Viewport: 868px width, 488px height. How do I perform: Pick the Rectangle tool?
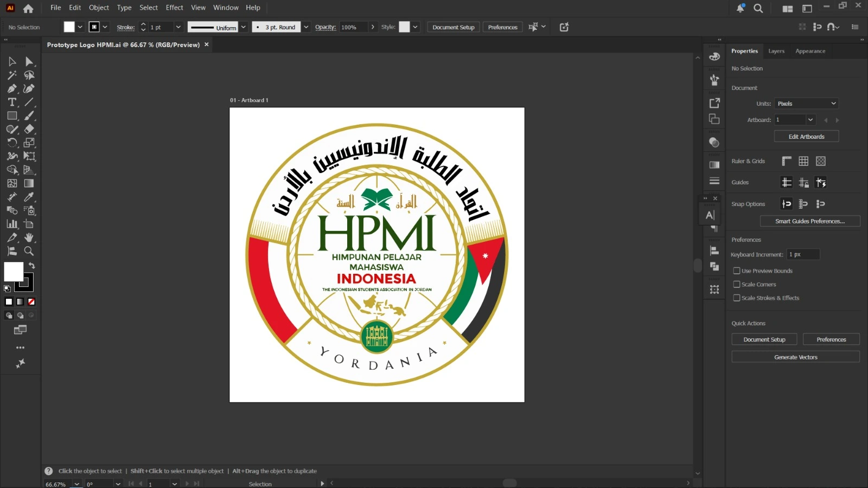pyautogui.click(x=12, y=115)
